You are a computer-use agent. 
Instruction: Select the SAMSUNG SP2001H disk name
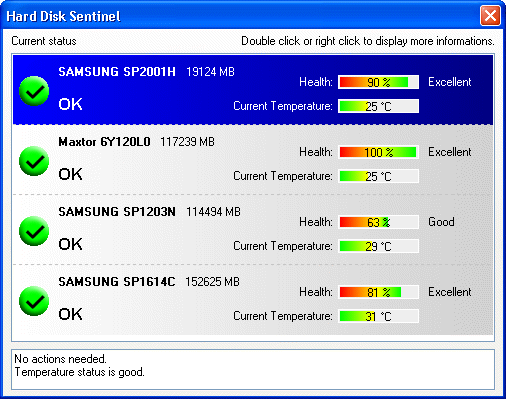[x=117, y=72]
